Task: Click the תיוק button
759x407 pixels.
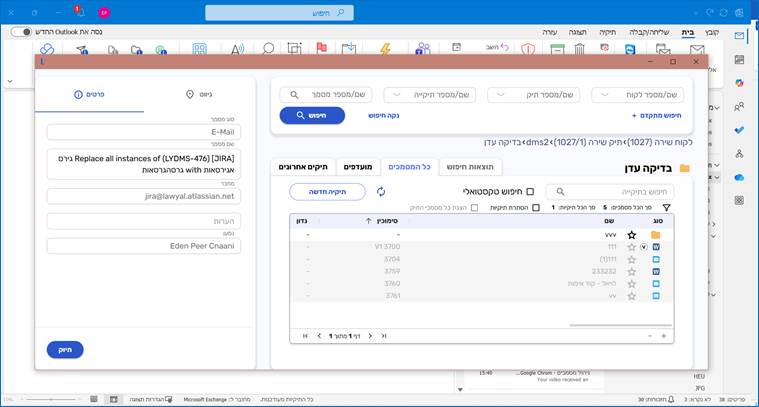Action: 65,350
